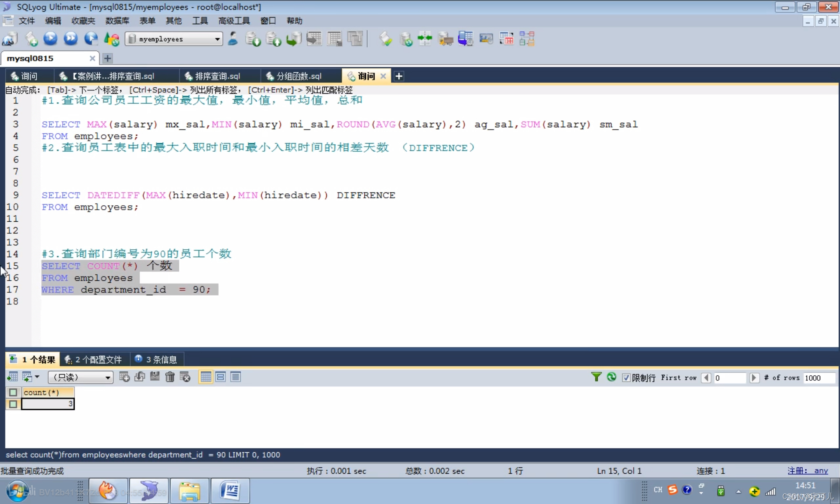This screenshot has width=840, height=504.
Task: Toggle the 限制行 limit rows checkbox
Action: point(626,378)
